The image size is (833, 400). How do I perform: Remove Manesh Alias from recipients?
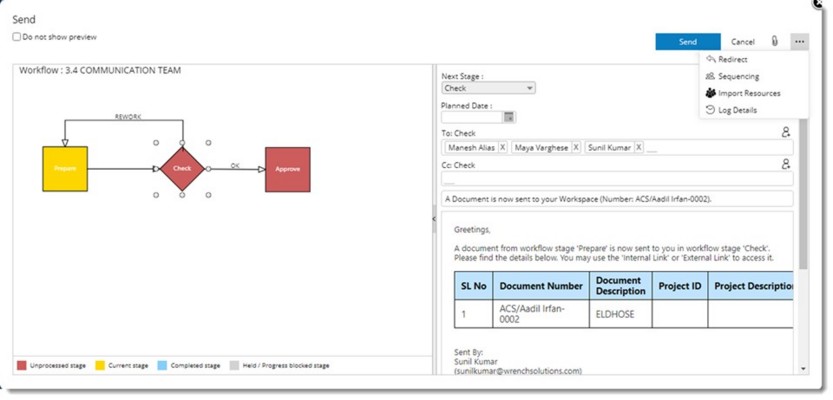[x=502, y=147]
